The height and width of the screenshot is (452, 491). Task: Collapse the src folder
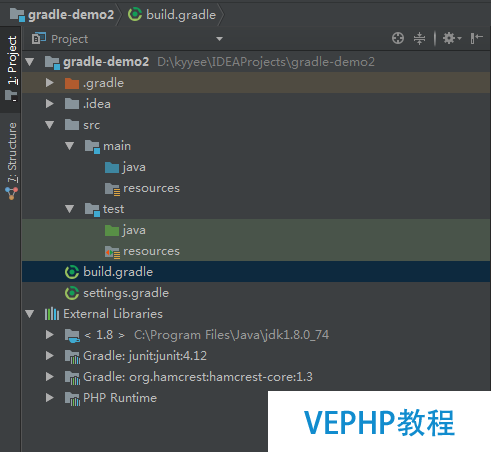50,125
